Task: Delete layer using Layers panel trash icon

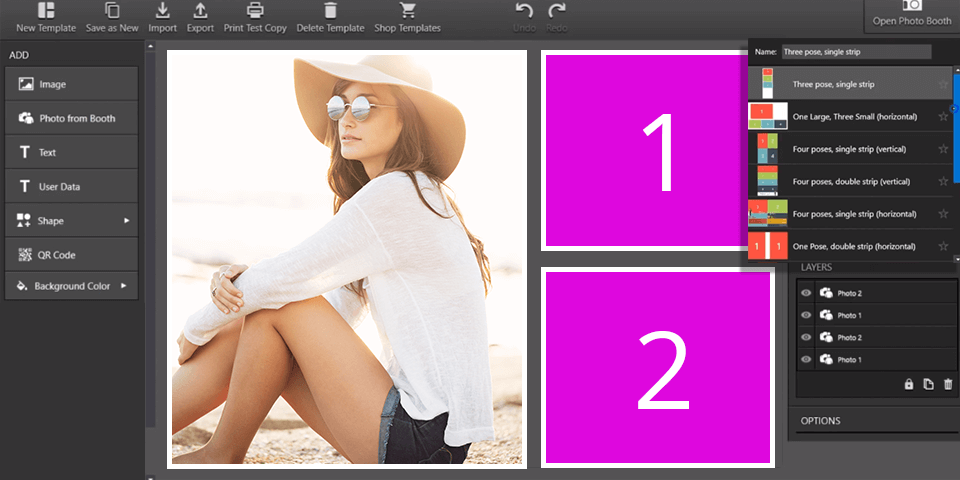Action: click(x=948, y=384)
